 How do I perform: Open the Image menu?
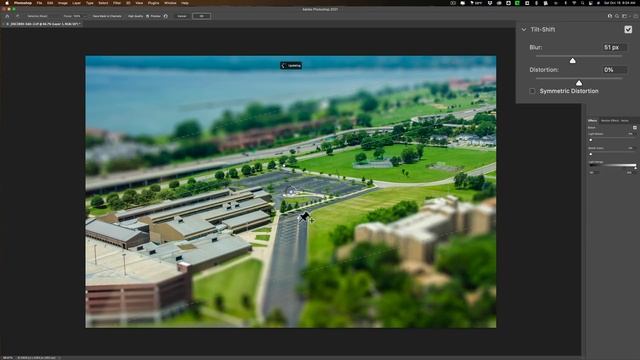tap(62, 3)
